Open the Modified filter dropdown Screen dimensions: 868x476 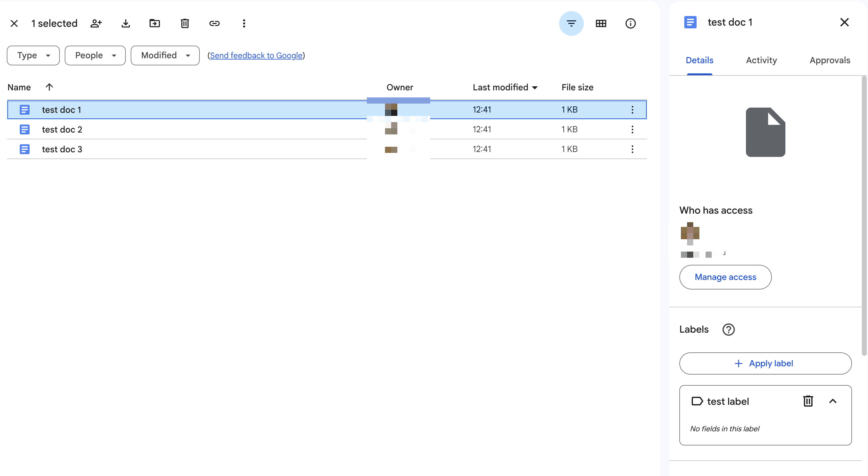pos(165,55)
